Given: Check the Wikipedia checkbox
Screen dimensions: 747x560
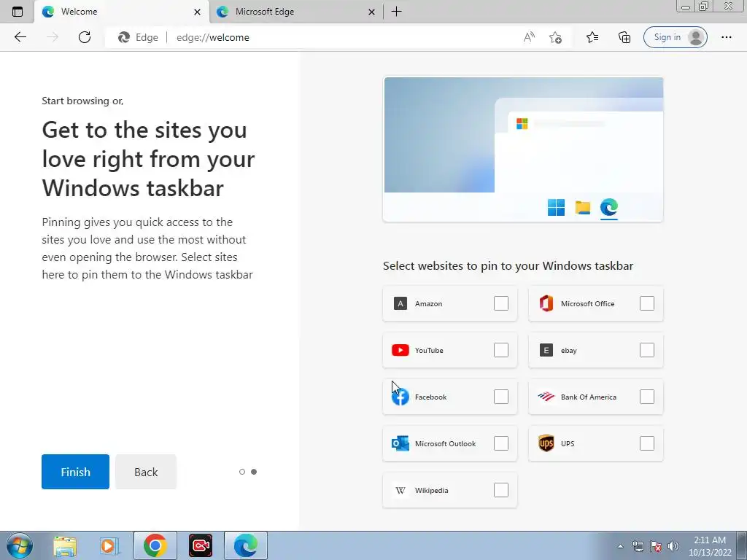Looking at the screenshot, I should point(501,490).
